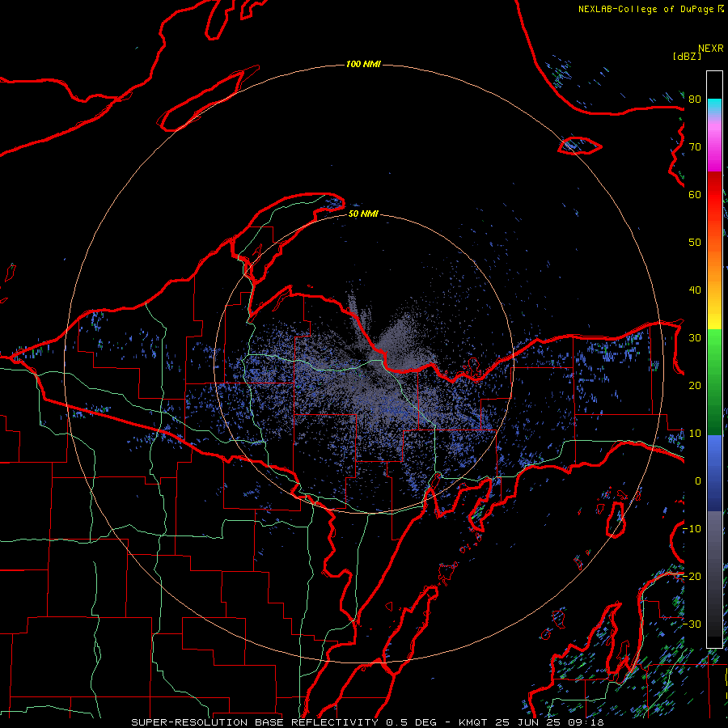Click the [dBZ] unit label
Image resolution: width=728 pixels, height=728 pixels.
coord(687,56)
